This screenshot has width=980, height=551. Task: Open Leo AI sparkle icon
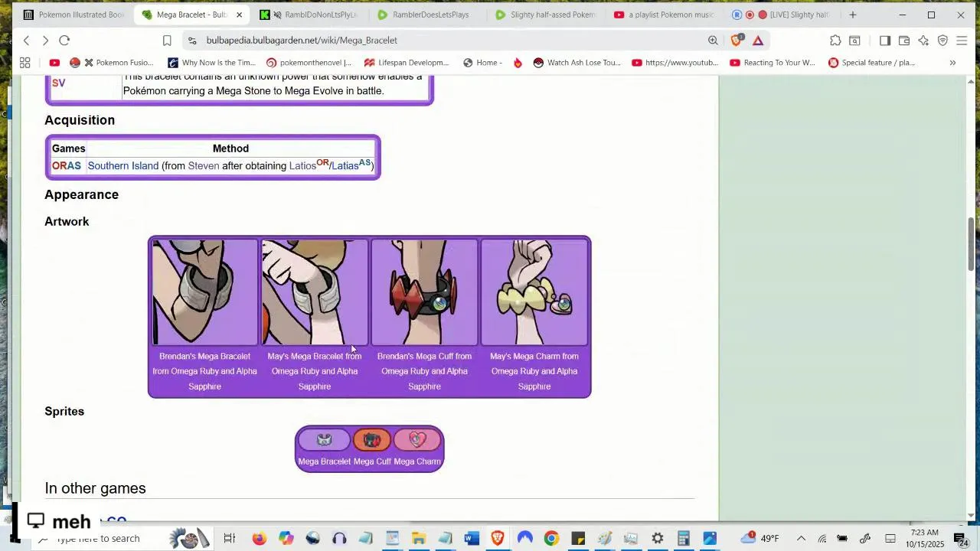tap(923, 41)
